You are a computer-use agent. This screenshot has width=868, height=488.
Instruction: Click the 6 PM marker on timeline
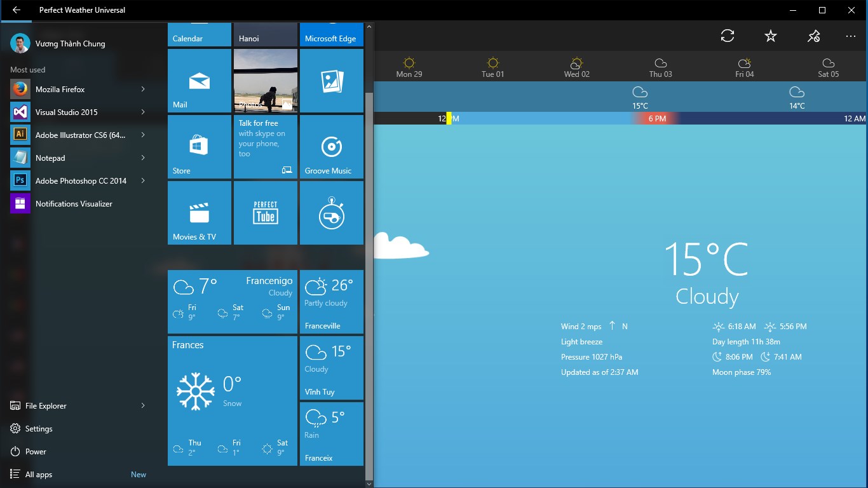(656, 118)
